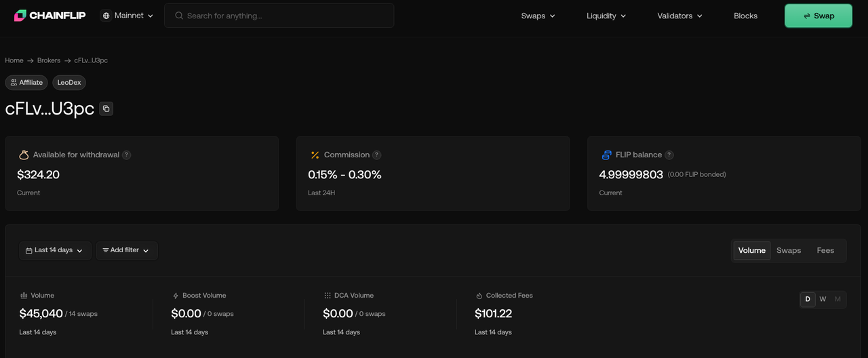Image resolution: width=868 pixels, height=358 pixels.
Task: Click the Affiliate people icon
Action: (x=14, y=83)
